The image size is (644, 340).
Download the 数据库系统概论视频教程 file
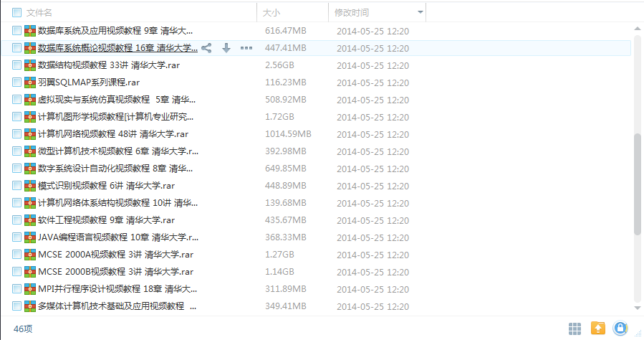click(x=226, y=48)
